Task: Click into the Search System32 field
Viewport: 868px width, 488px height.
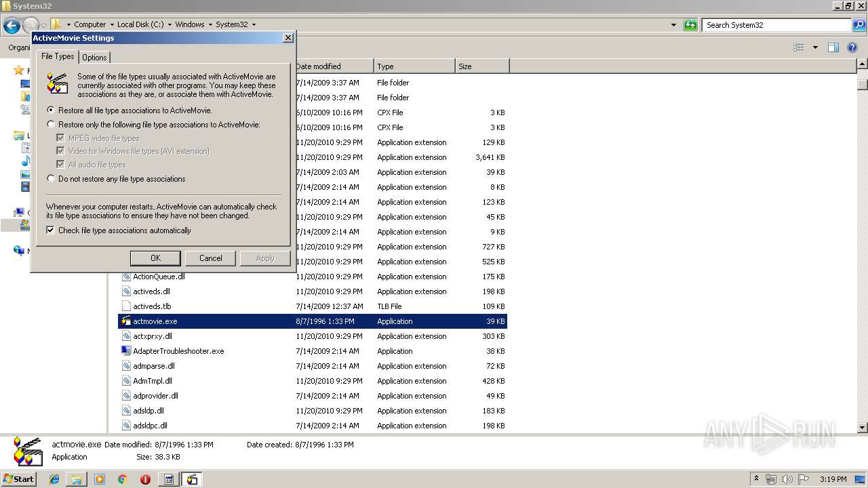Action: click(x=777, y=25)
